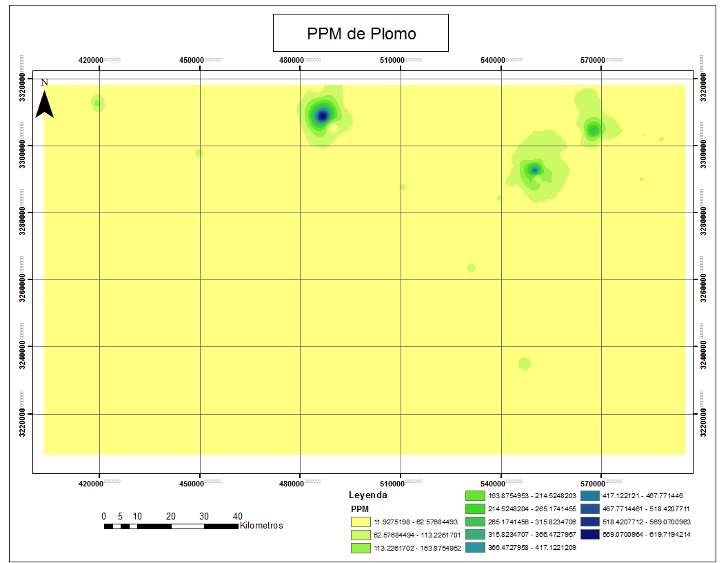Pick the 62.57684494 - 113.2261701 legend swatch
Viewport: 728px width, 563px height.
click(x=361, y=535)
